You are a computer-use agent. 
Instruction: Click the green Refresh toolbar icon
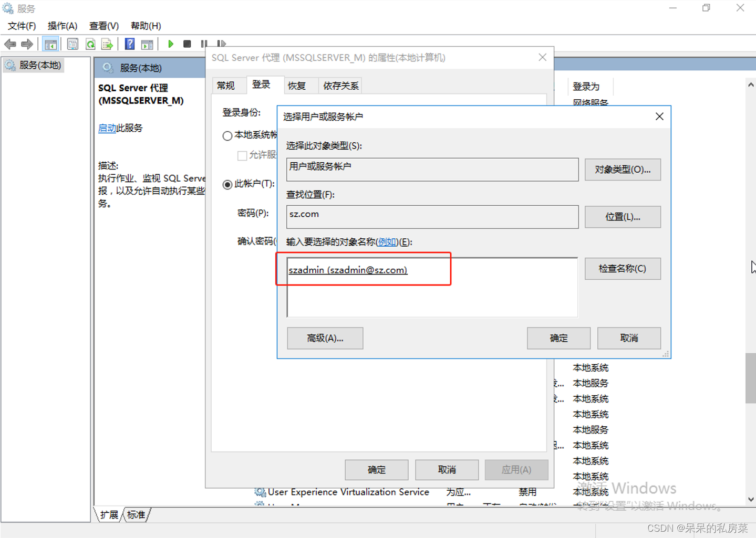pos(90,44)
